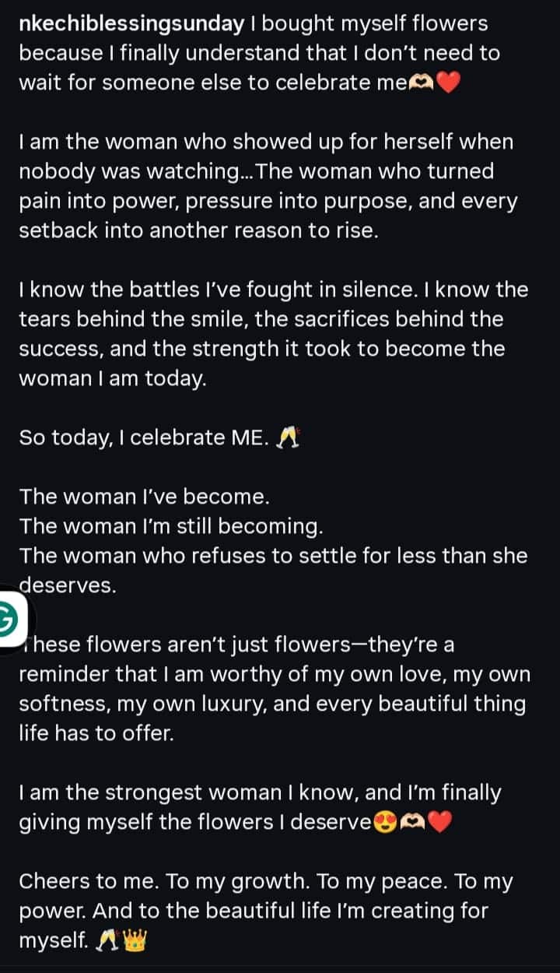Click the phrase 'woman I am today.'
This screenshot has width=560, height=973.
coord(113,379)
